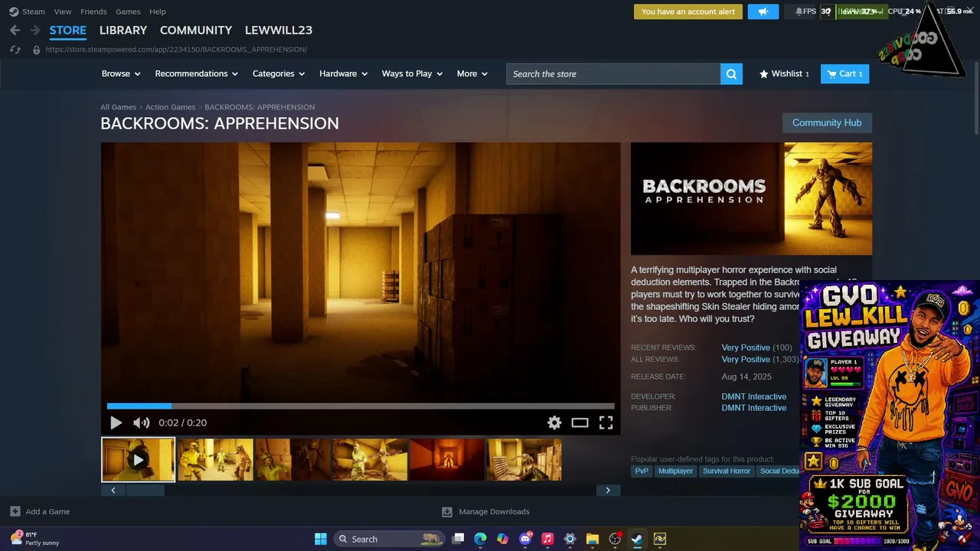Open video settings gear
This screenshot has height=551, width=980.
point(554,422)
